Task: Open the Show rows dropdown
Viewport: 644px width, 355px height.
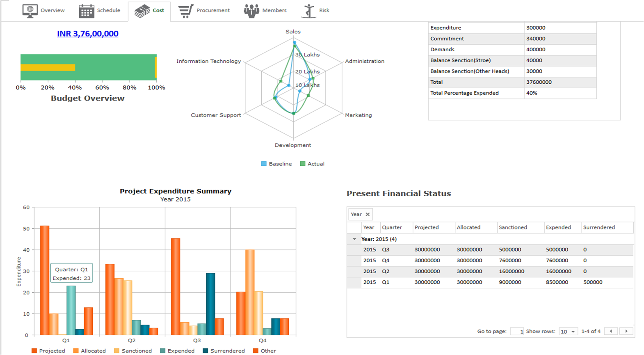Action: pos(569,332)
